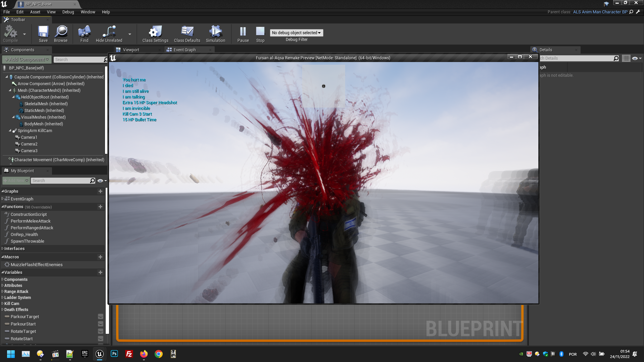Open the Asset menu
Viewport: 644px width, 362px height.
[35, 12]
